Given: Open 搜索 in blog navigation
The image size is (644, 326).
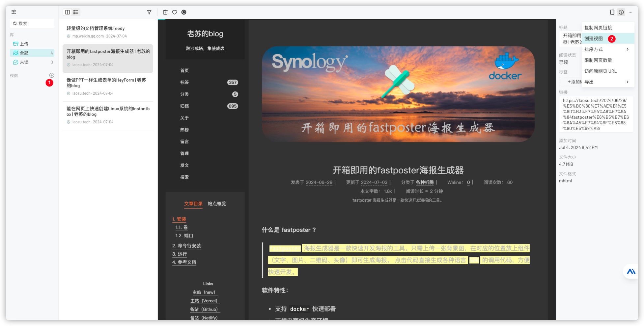Looking at the screenshot, I should point(184,177).
